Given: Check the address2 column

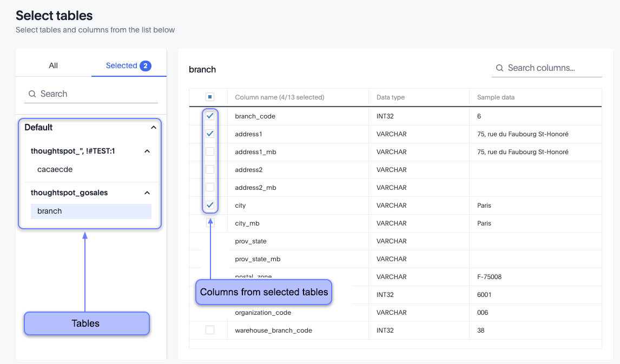Looking at the screenshot, I should [210, 169].
